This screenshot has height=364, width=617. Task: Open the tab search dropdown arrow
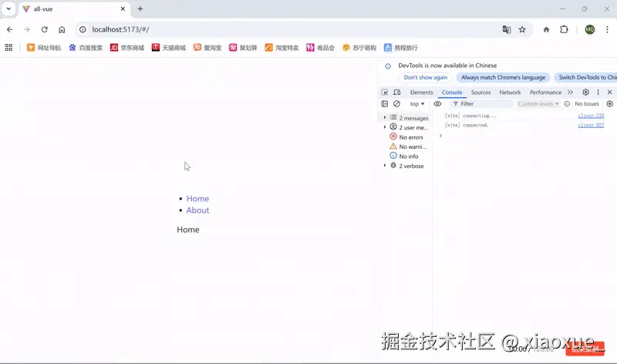point(8,8)
